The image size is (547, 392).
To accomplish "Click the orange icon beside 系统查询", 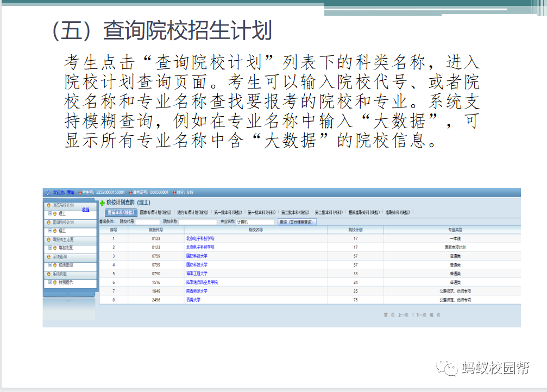I will click(x=48, y=257).
